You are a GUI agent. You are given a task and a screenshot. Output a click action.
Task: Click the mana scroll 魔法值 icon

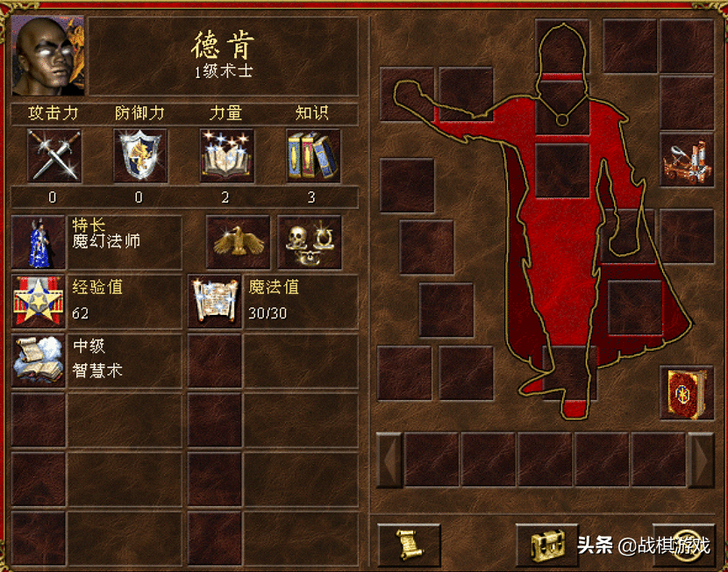[215, 302]
